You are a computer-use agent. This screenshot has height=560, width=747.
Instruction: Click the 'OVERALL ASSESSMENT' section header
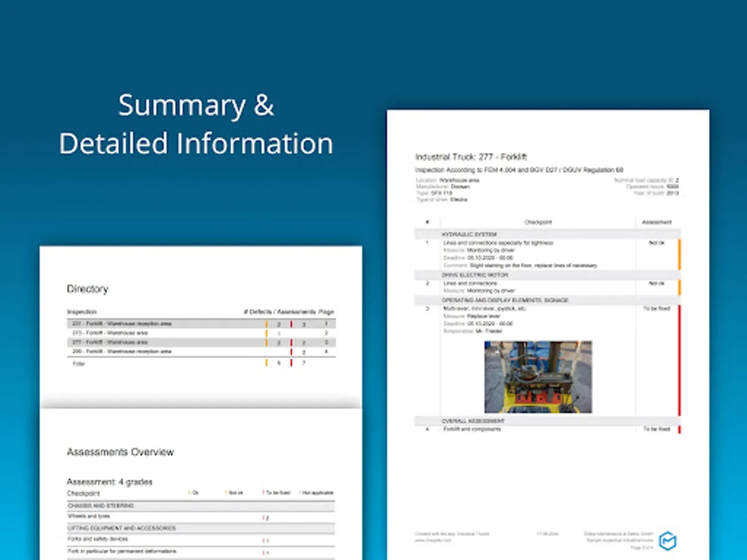tap(548, 421)
